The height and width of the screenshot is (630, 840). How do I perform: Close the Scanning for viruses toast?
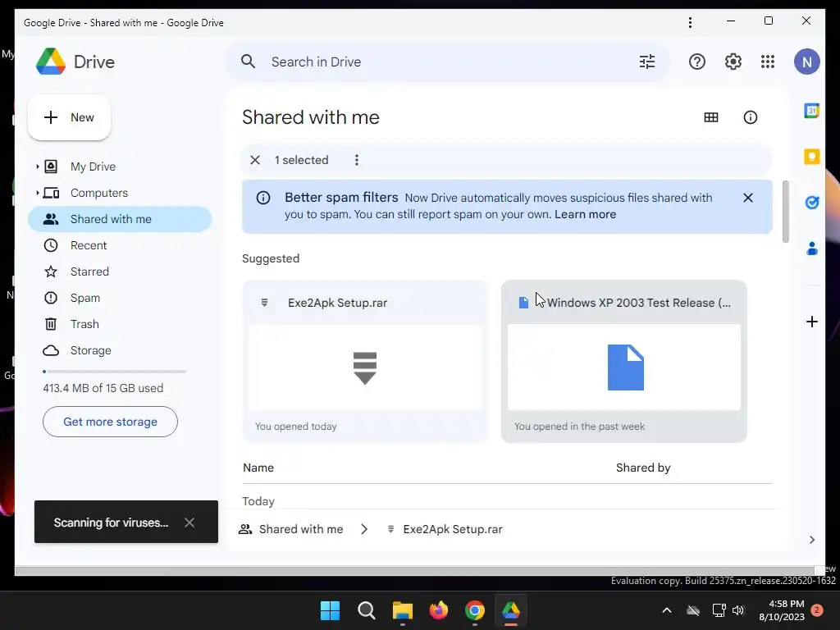tap(189, 523)
